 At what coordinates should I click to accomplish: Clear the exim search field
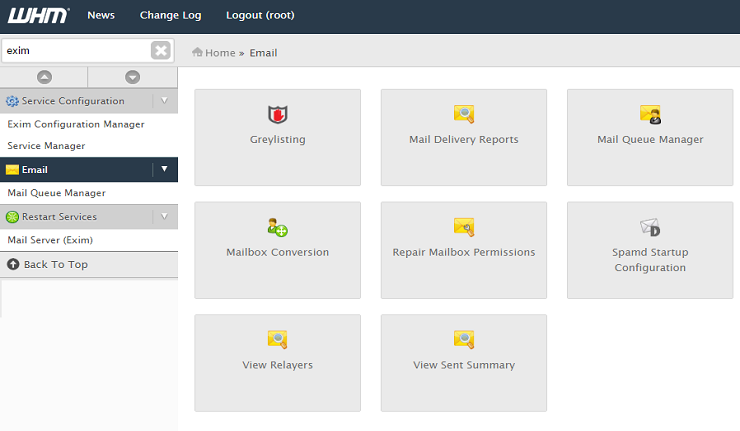161,51
